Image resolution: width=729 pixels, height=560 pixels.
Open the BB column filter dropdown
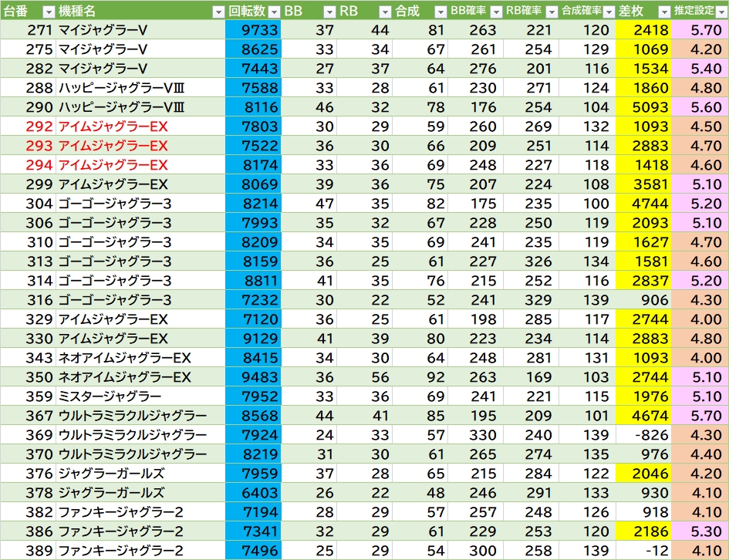tap(329, 12)
